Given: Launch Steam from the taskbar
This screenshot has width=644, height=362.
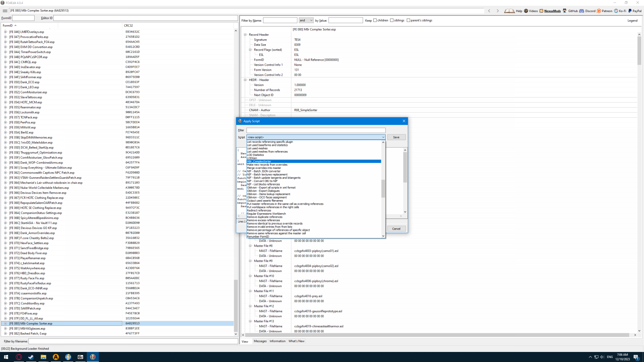Looking at the screenshot, I should pos(31,357).
